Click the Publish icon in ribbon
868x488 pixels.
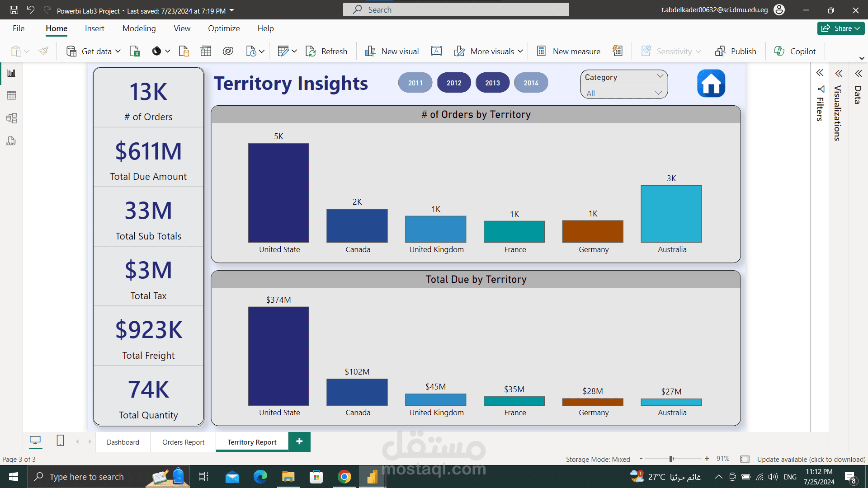(x=720, y=52)
